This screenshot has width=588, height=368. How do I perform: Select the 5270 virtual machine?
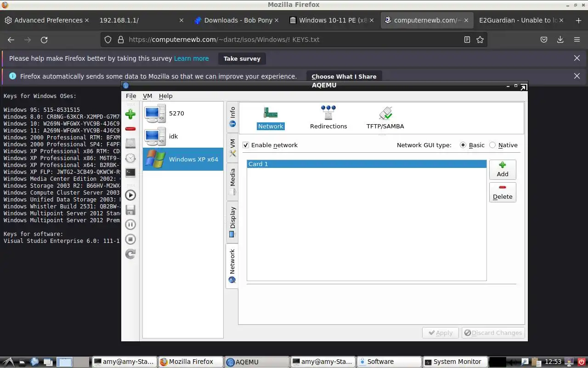coord(183,113)
